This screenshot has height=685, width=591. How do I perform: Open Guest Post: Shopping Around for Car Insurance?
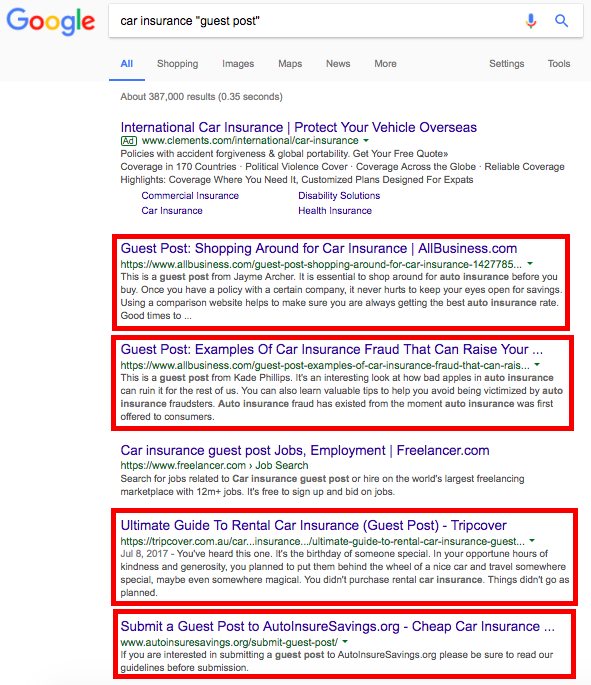click(319, 248)
